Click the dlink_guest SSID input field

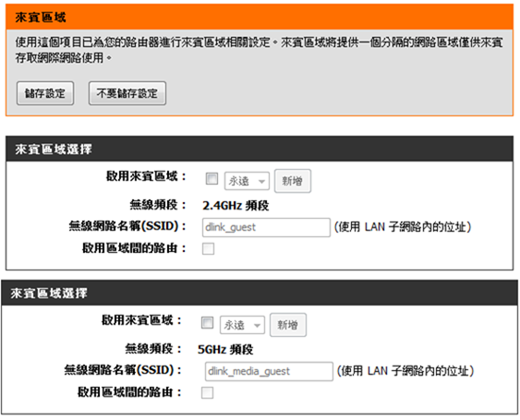(x=266, y=227)
